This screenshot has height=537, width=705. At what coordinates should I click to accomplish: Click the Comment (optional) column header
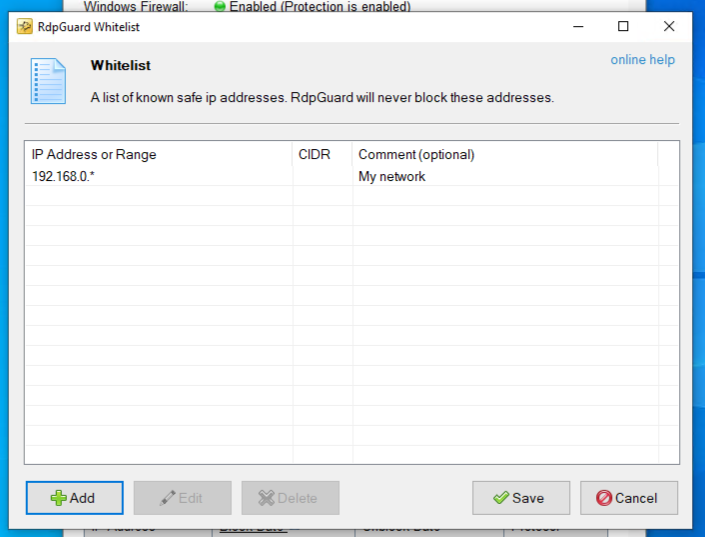(416, 155)
